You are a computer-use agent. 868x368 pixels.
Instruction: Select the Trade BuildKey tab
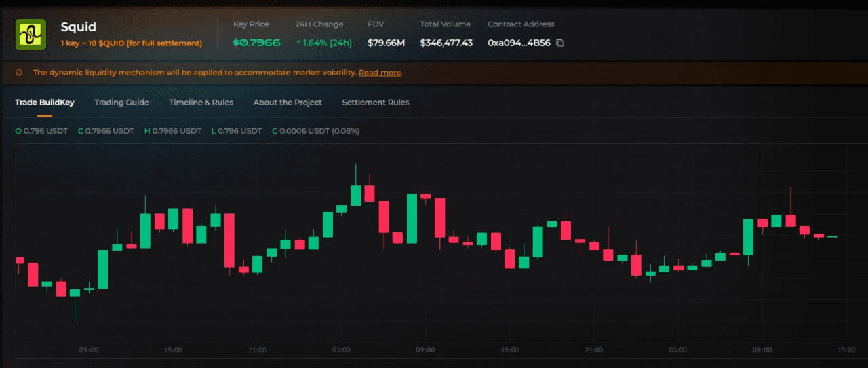coord(45,103)
